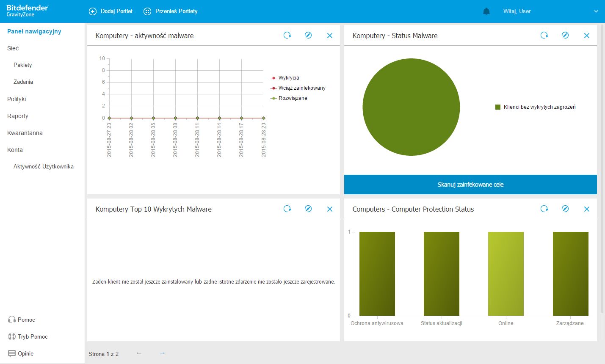Click Skanuj zainfekowane cele button
This screenshot has height=364, width=605.
click(470, 185)
